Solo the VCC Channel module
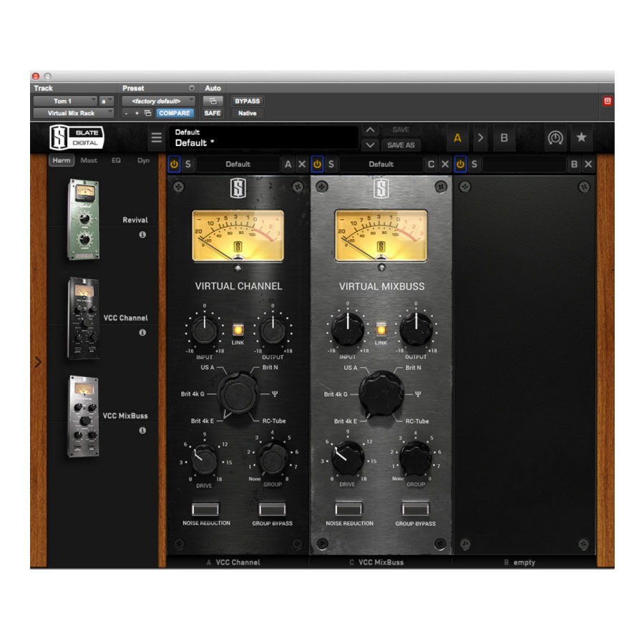 click(x=188, y=165)
